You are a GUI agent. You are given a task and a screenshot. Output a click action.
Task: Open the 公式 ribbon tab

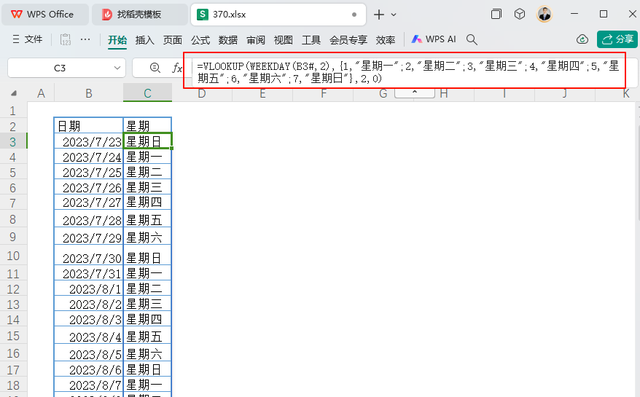point(200,40)
